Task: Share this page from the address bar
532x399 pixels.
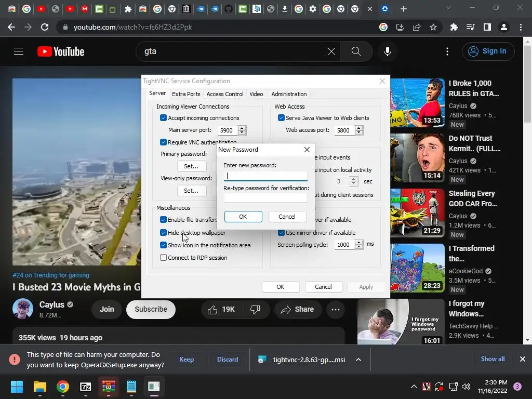Action: tap(417, 27)
